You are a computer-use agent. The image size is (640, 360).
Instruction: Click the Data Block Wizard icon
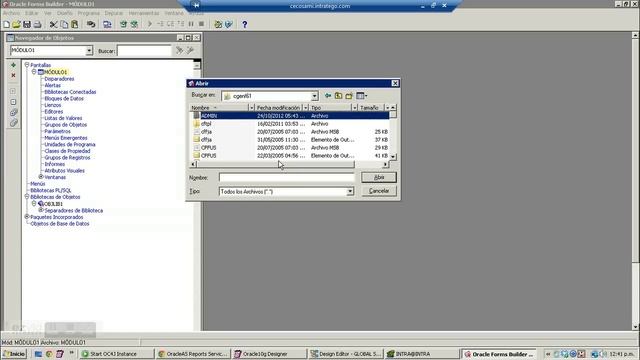218,24
